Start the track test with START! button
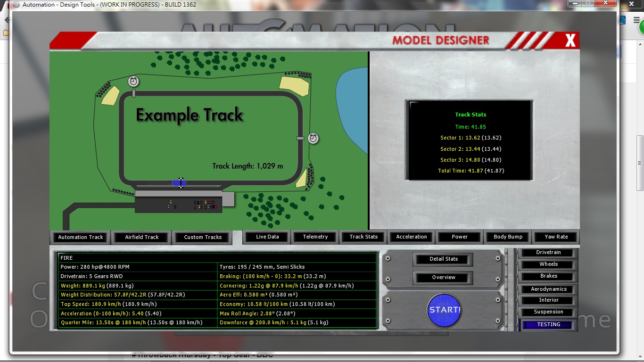The width and height of the screenshot is (644, 362). (x=445, y=310)
